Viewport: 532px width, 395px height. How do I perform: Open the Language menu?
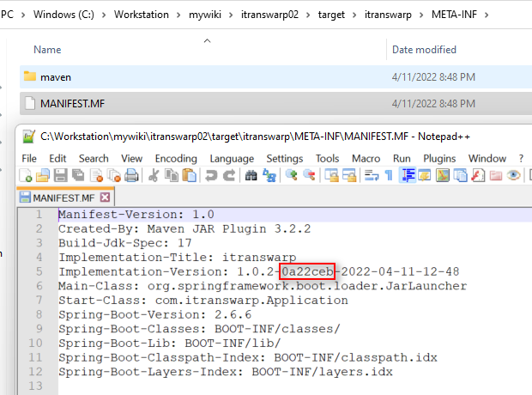point(232,158)
